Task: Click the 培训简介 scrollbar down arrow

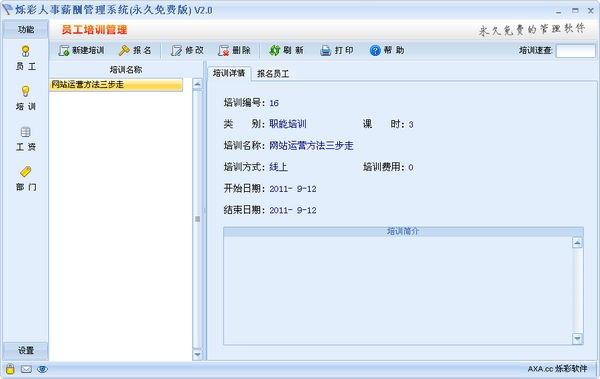Action: click(x=577, y=338)
